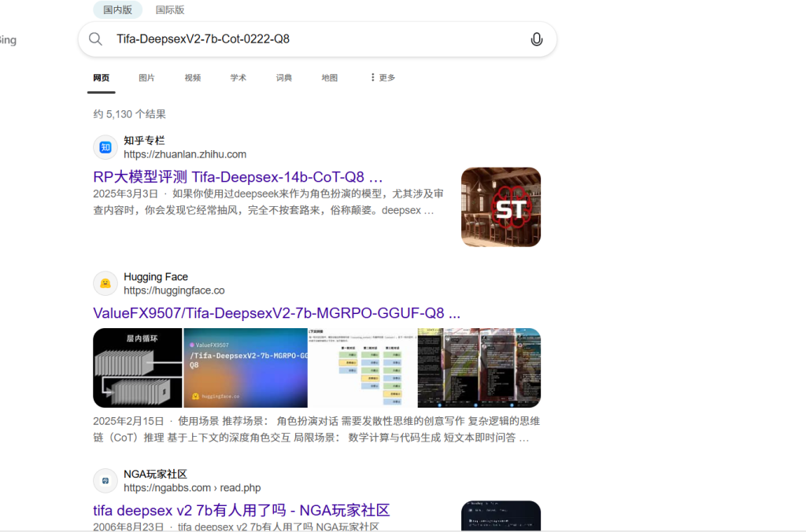Click the NGA community site favicon
806x532 pixels.
[105, 481]
